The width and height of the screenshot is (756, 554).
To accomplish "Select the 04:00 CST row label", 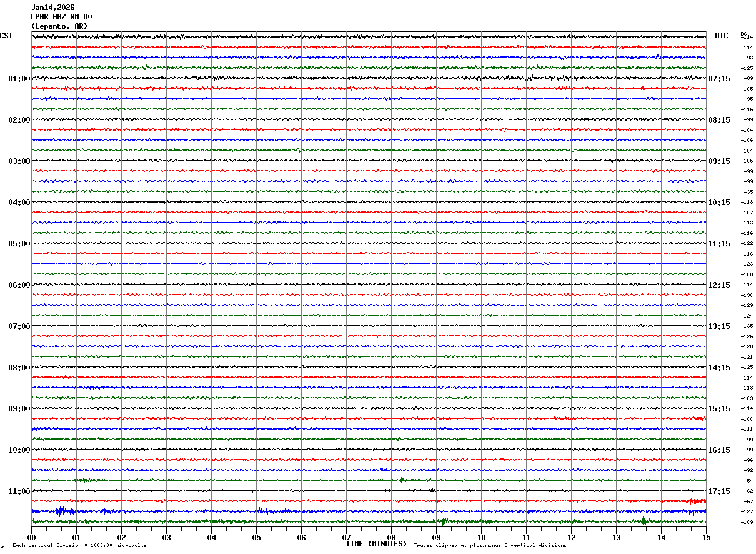I will (19, 203).
